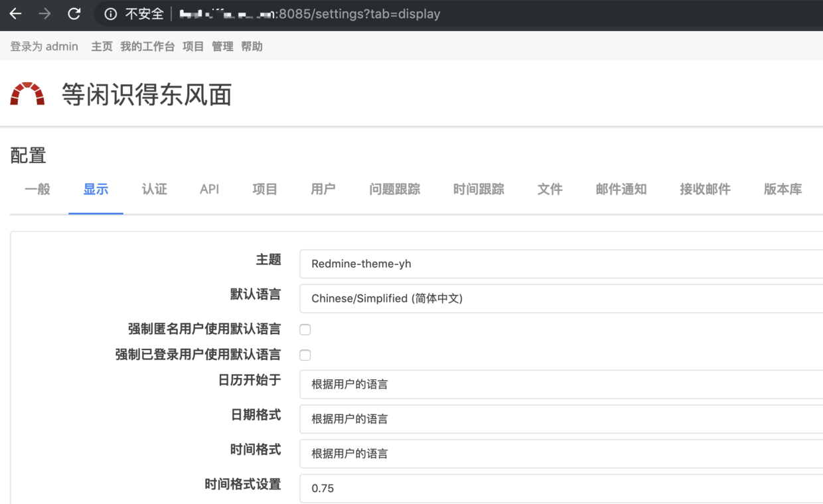Screen dimensions: 823x504
Task: Click the 时间格式设置 field with 0.75
Action: (561, 488)
